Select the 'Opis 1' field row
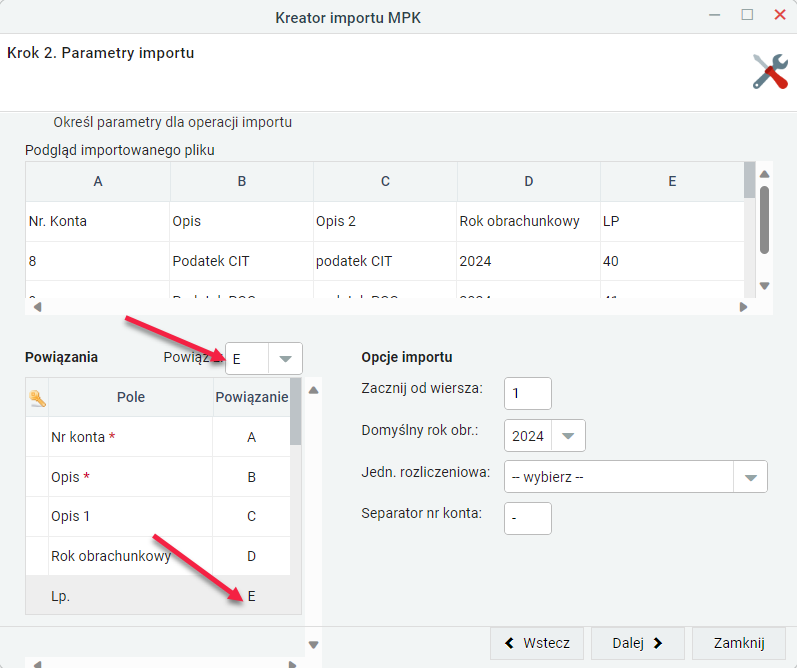Screen dimensions: 797x668 coord(158,517)
